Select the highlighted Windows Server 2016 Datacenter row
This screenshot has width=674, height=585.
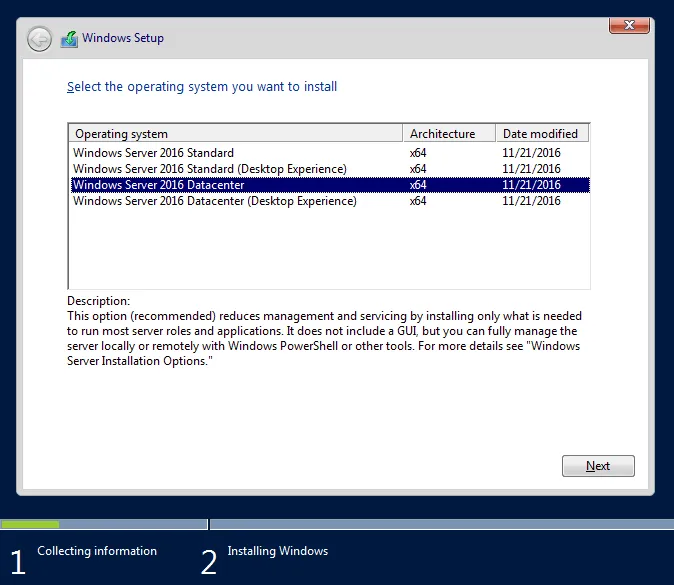[159, 185]
